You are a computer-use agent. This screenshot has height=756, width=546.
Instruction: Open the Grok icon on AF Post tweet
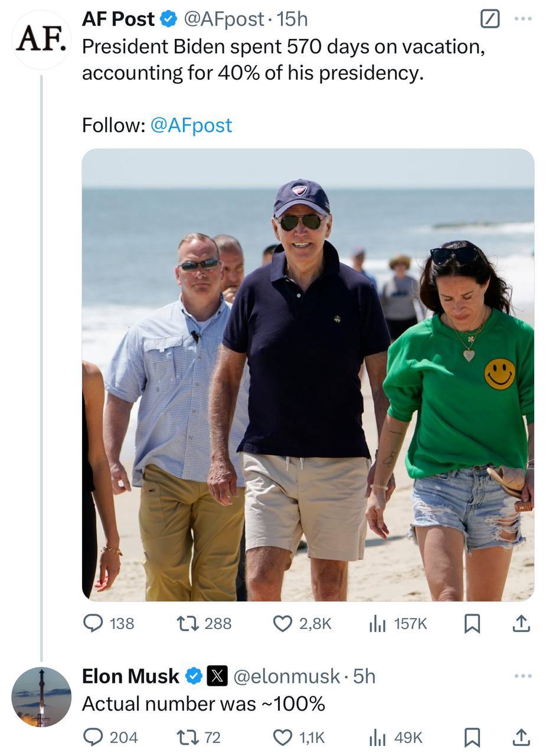pos(490,19)
